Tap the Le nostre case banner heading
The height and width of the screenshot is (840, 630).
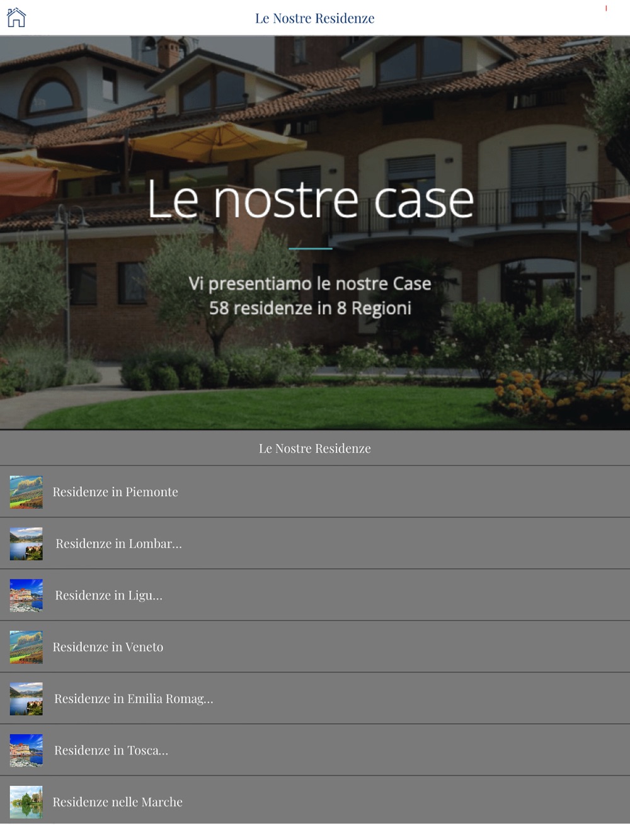(x=311, y=200)
